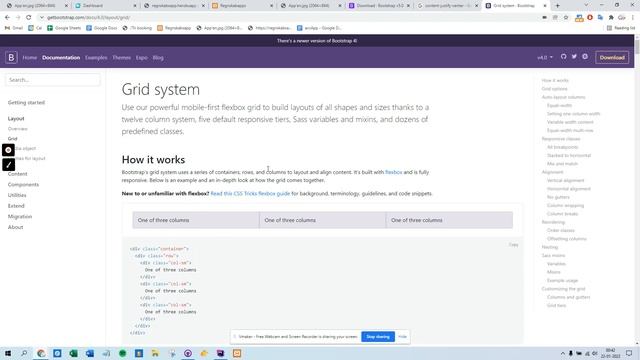The height and width of the screenshot is (360, 640).
Task: Show hidden system tray icons
Action: tap(562, 353)
